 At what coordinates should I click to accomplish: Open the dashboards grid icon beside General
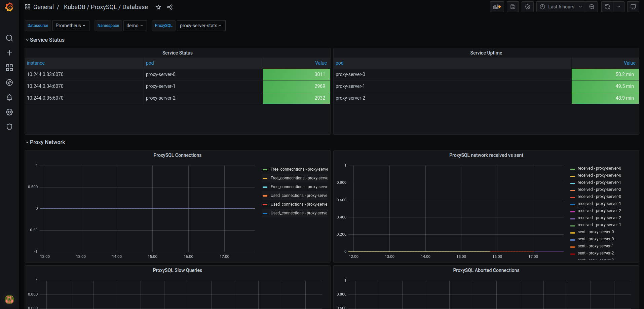pos(28,7)
